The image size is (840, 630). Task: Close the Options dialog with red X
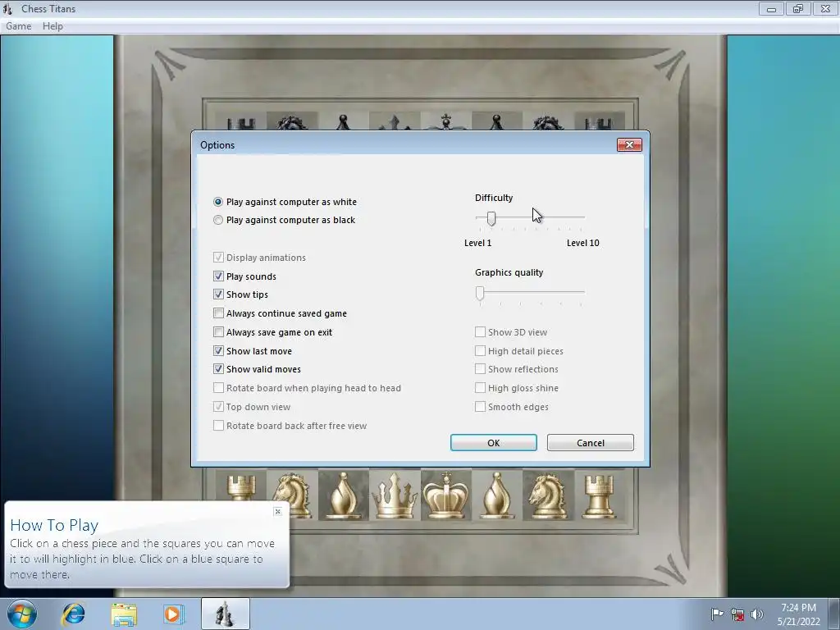[x=629, y=145]
